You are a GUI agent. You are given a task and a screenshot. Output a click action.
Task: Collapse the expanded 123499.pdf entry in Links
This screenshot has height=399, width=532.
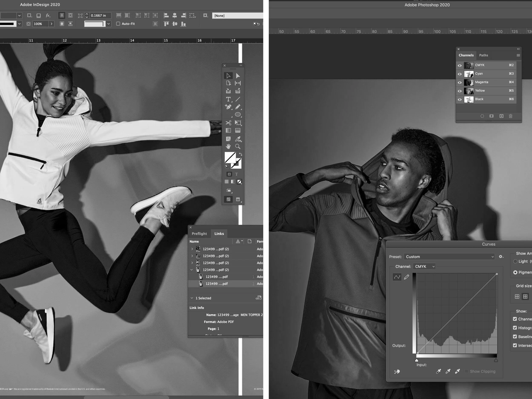[x=192, y=270]
